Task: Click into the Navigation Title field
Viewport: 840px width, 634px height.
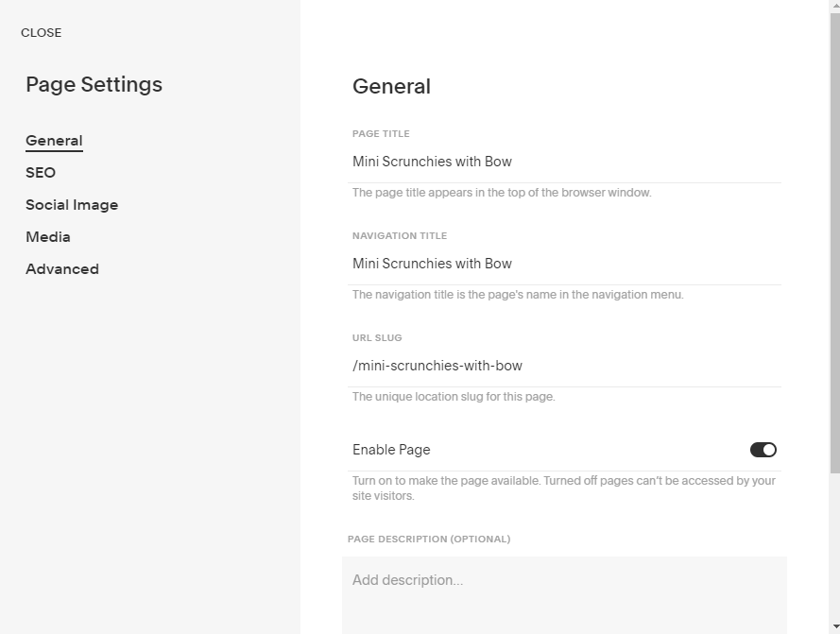Action: click(x=565, y=264)
